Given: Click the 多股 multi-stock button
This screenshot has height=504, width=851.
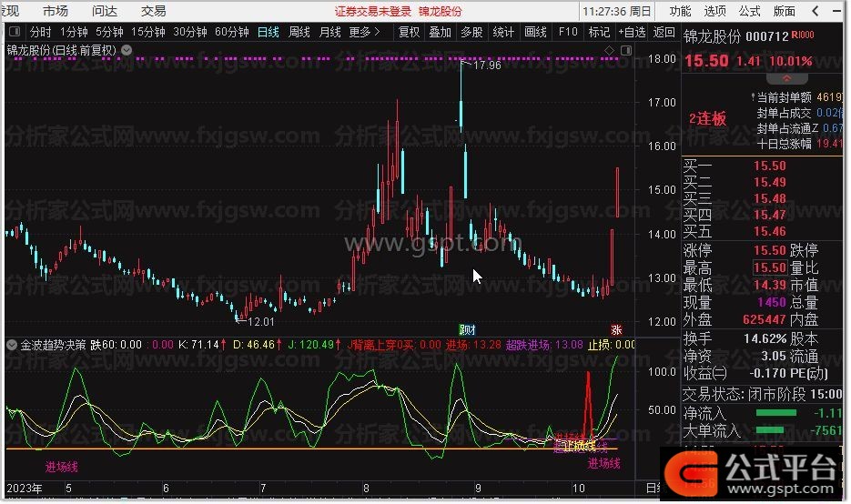Looking at the screenshot, I should pyautogui.click(x=471, y=32).
